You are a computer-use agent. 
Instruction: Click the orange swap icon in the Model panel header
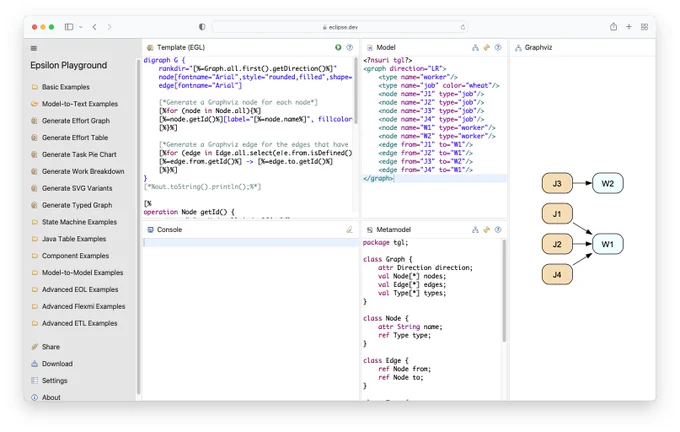(x=487, y=47)
